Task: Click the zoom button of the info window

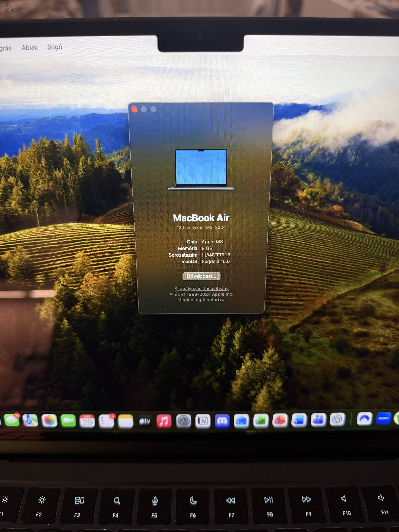Action: pyautogui.click(x=153, y=109)
